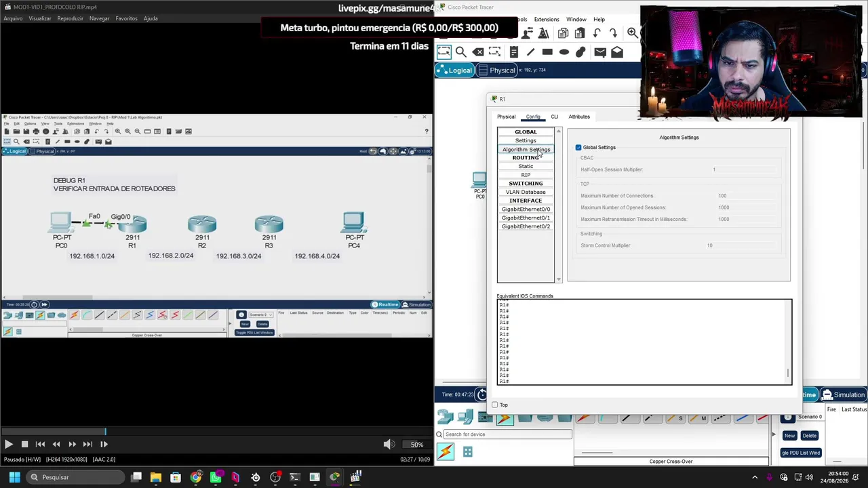
Task: Switch to Physical workspace view
Action: (x=497, y=70)
